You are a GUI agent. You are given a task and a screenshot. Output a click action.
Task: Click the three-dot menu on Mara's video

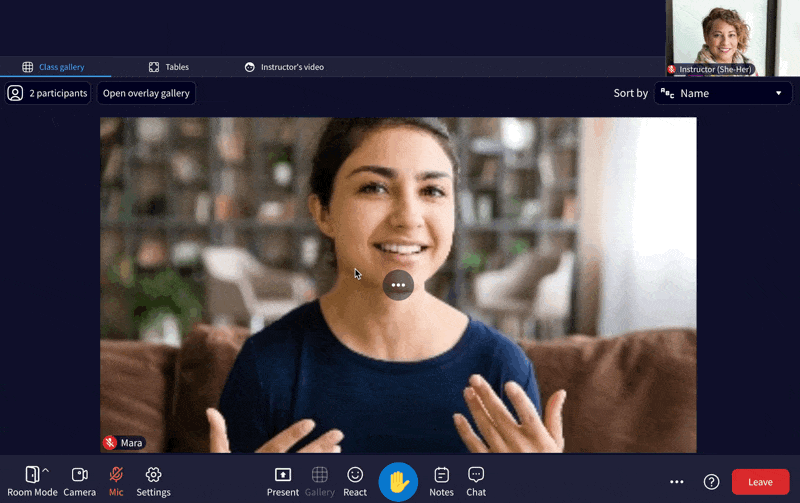pyautogui.click(x=398, y=285)
